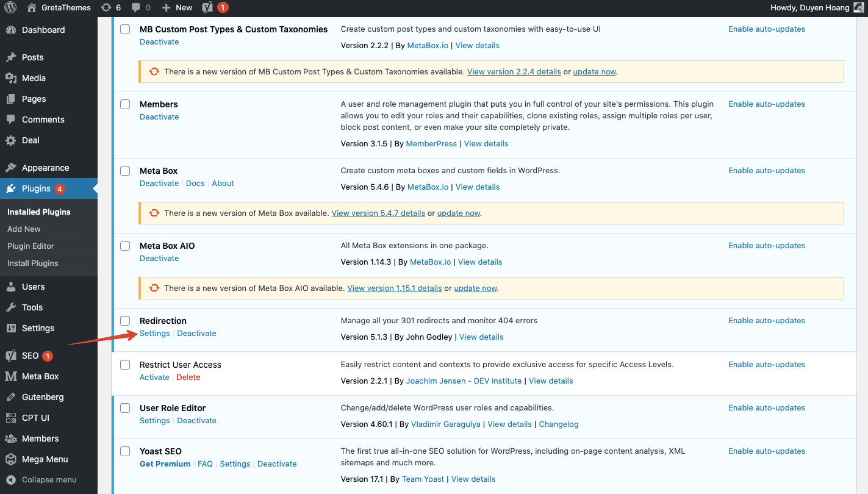Enable auto-updates for the Members plugin
Image resolution: width=868 pixels, height=494 pixels.
766,104
